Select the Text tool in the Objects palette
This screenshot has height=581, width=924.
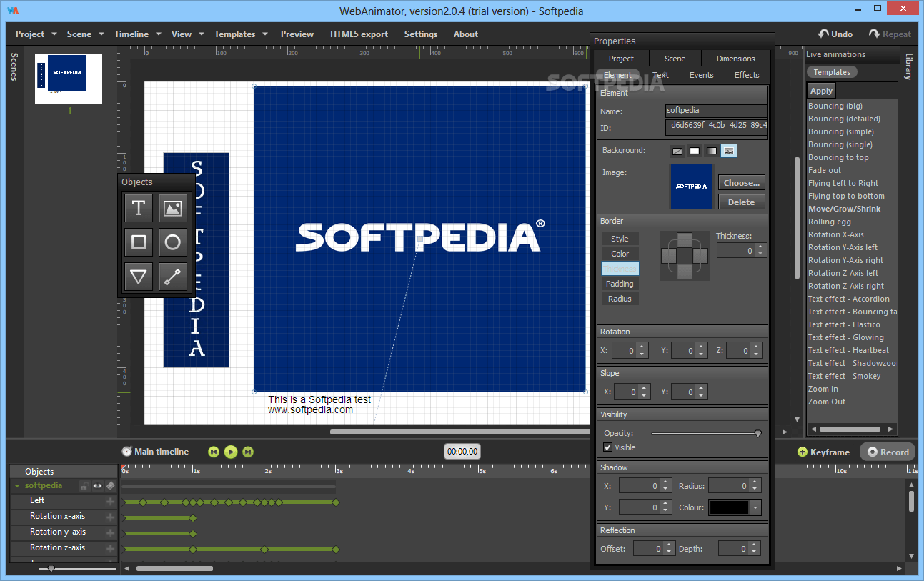tap(139, 208)
